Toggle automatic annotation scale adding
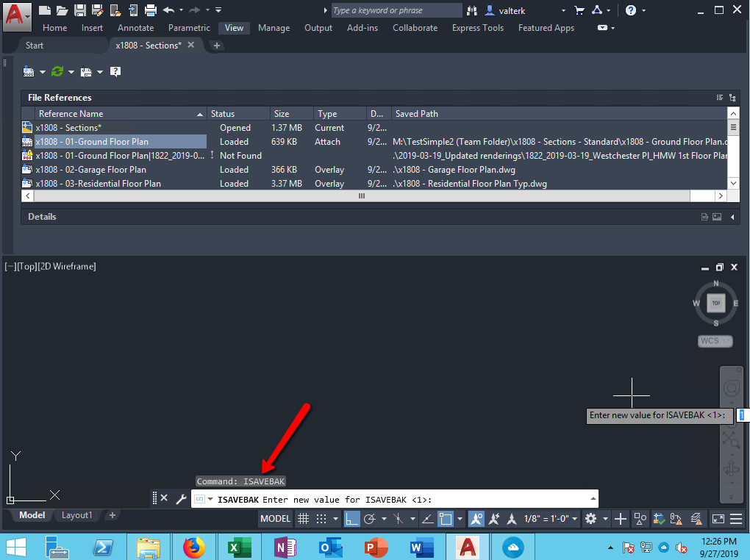750x560 pixels. [x=493, y=519]
